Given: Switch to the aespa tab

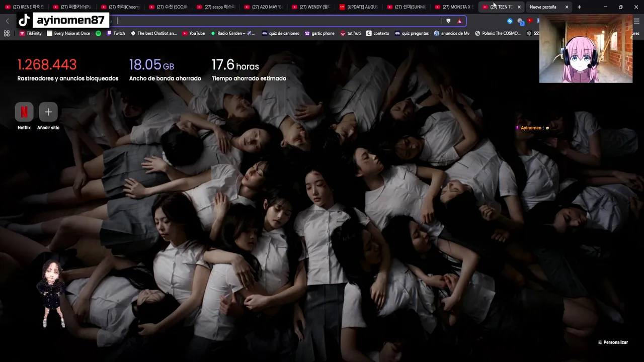Looking at the screenshot, I should coord(216,7).
